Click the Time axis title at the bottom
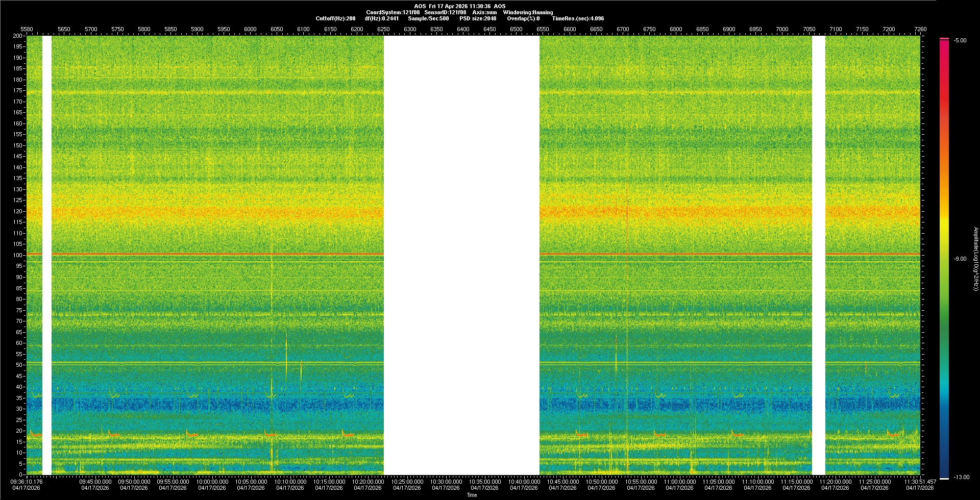The width and height of the screenshot is (980, 500). (472, 495)
